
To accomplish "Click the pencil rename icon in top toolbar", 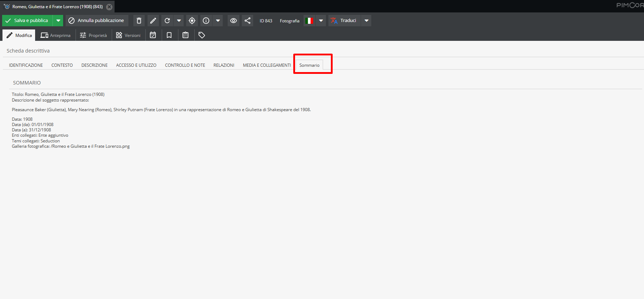I will (x=153, y=21).
